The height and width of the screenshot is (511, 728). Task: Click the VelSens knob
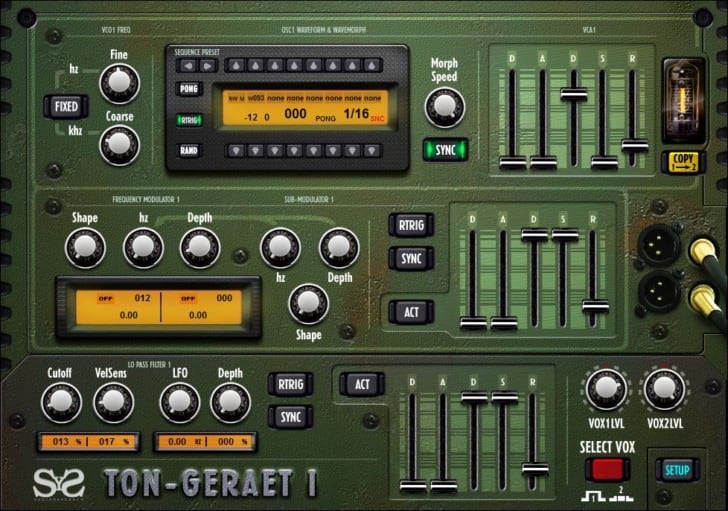[x=113, y=402]
